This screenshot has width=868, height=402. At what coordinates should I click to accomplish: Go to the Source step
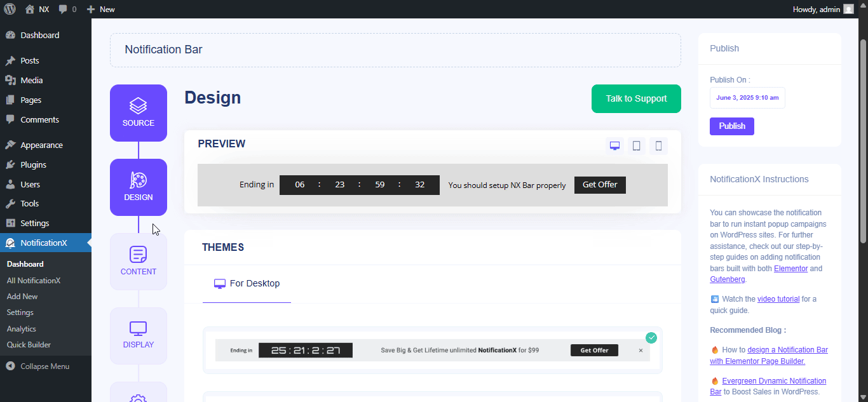point(139,113)
